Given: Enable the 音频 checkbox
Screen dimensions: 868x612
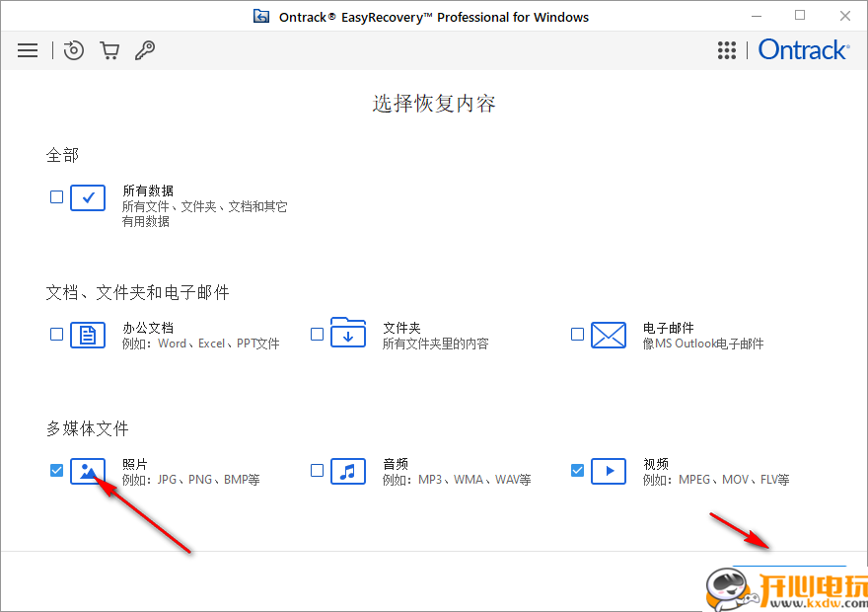Looking at the screenshot, I should (x=317, y=470).
